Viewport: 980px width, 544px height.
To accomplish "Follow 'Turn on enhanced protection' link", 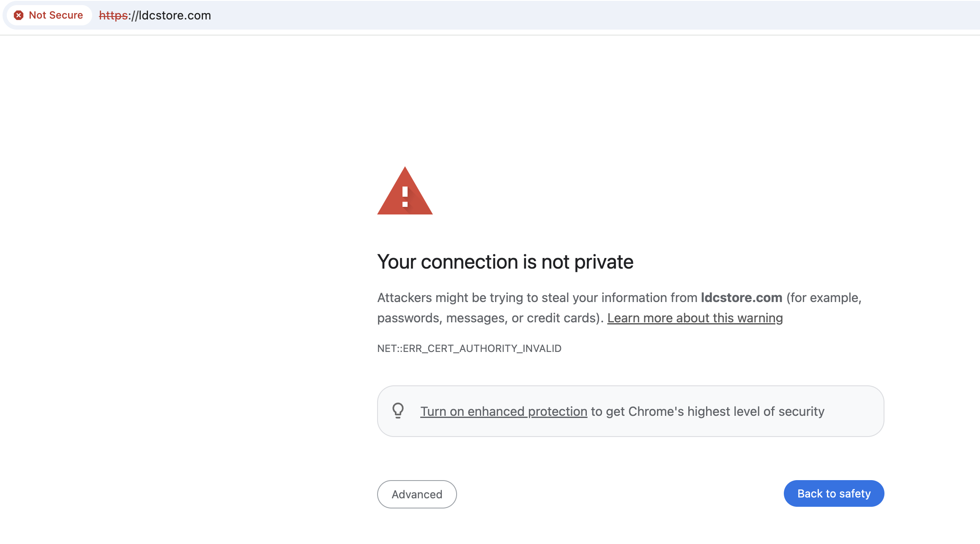I will click(x=504, y=411).
